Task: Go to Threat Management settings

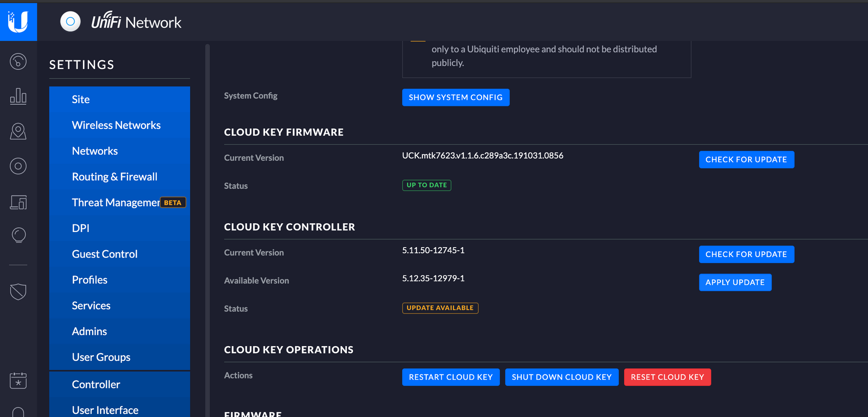Action: [116, 202]
